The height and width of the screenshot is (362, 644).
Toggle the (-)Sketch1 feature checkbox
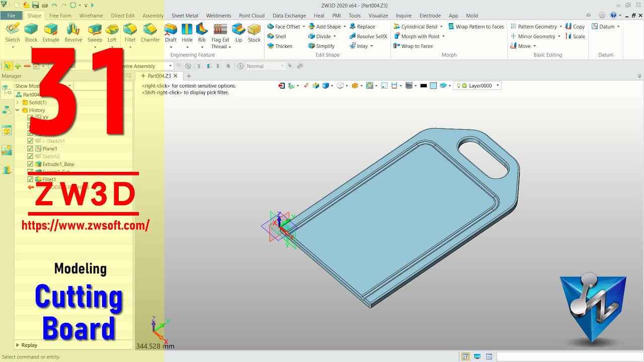point(30,141)
